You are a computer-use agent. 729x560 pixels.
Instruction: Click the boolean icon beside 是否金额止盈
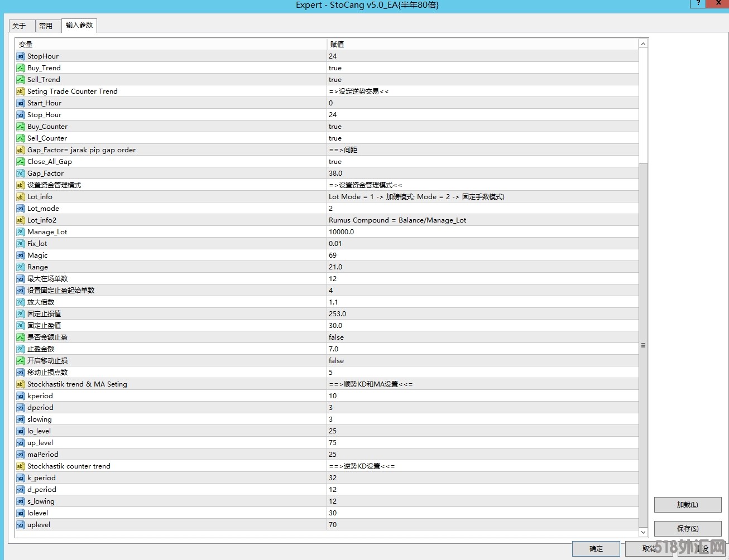[x=21, y=337]
